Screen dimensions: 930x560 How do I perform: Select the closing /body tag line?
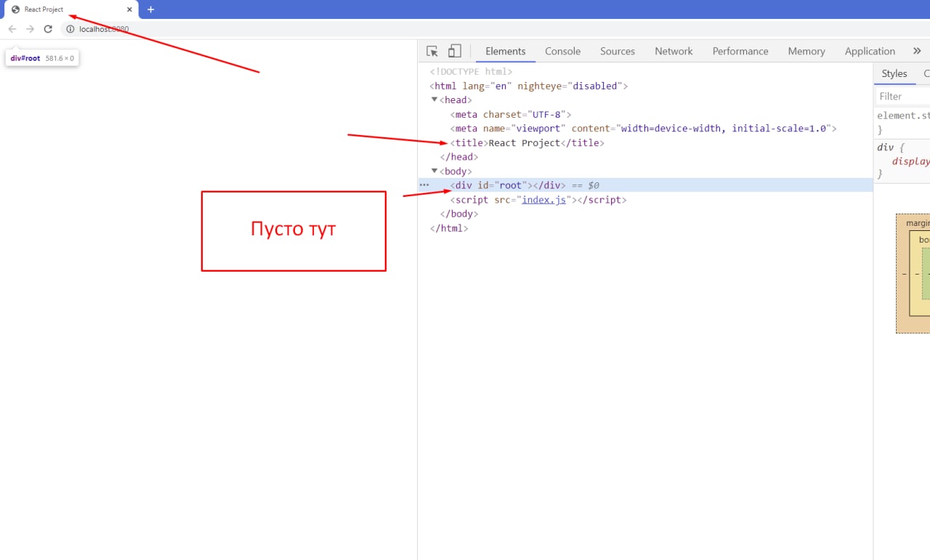tap(458, 214)
